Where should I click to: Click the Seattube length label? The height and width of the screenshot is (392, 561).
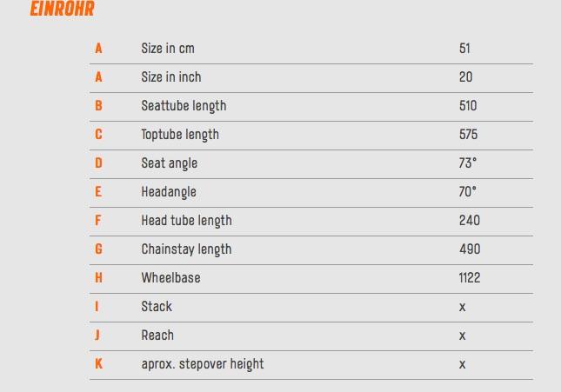point(184,106)
